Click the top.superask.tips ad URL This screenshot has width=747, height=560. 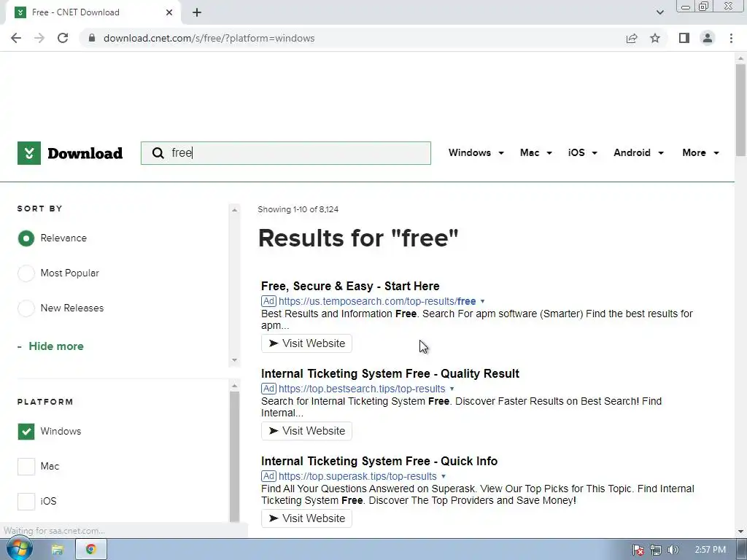pyautogui.click(x=357, y=476)
